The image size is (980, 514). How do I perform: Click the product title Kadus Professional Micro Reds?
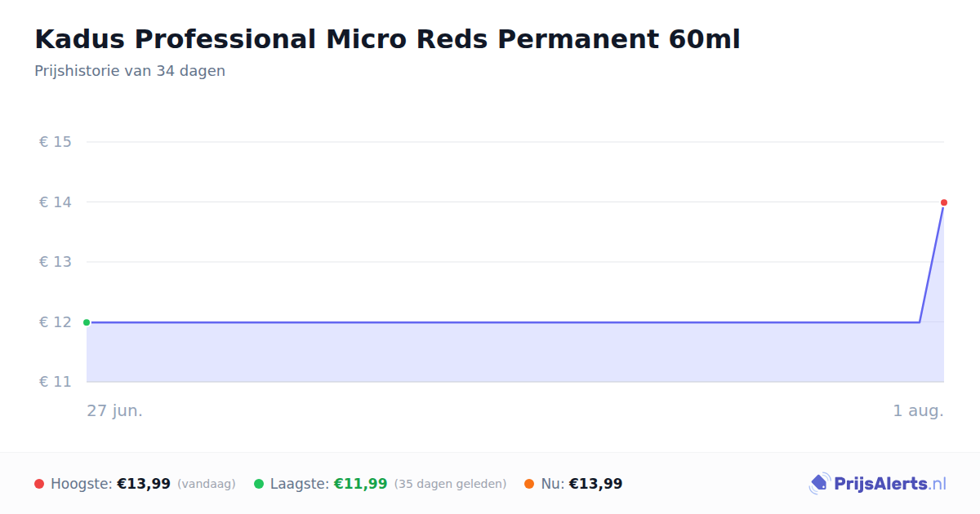click(387, 39)
